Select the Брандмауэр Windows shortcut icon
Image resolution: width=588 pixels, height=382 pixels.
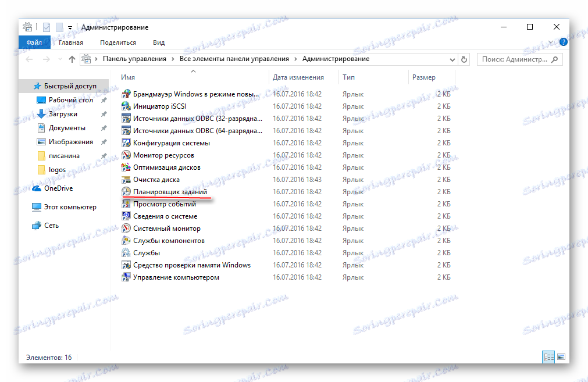click(126, 94)
